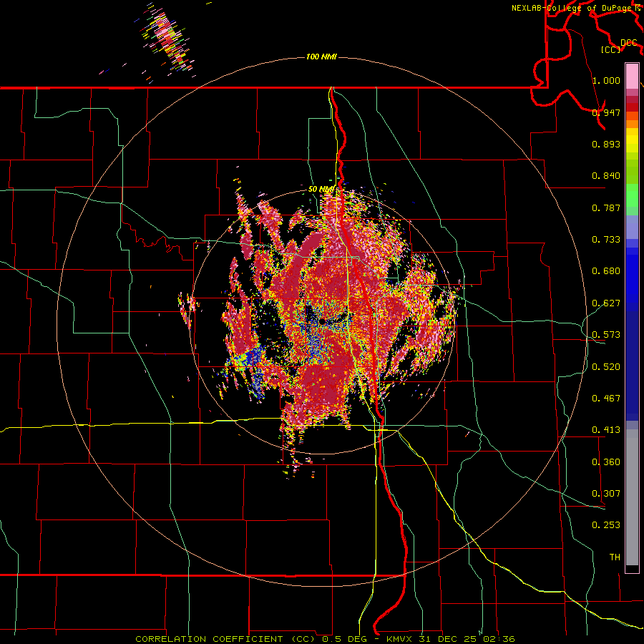Click the 50 NMI range ring label

pos(321,189)
